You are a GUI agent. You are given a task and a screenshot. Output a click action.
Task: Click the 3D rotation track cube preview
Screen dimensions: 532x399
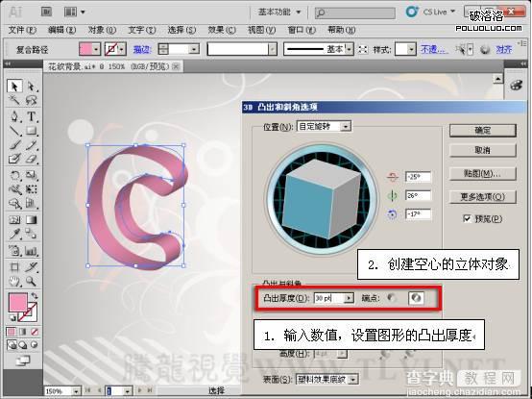[322, 199]
